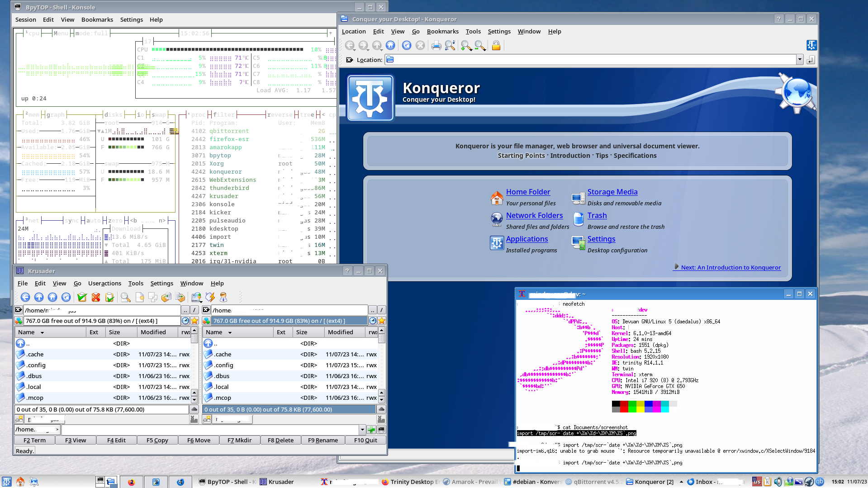Open Useractions menu in Krusader
The width and height of the screenshot is (868, 488).
tap(104, 283)
